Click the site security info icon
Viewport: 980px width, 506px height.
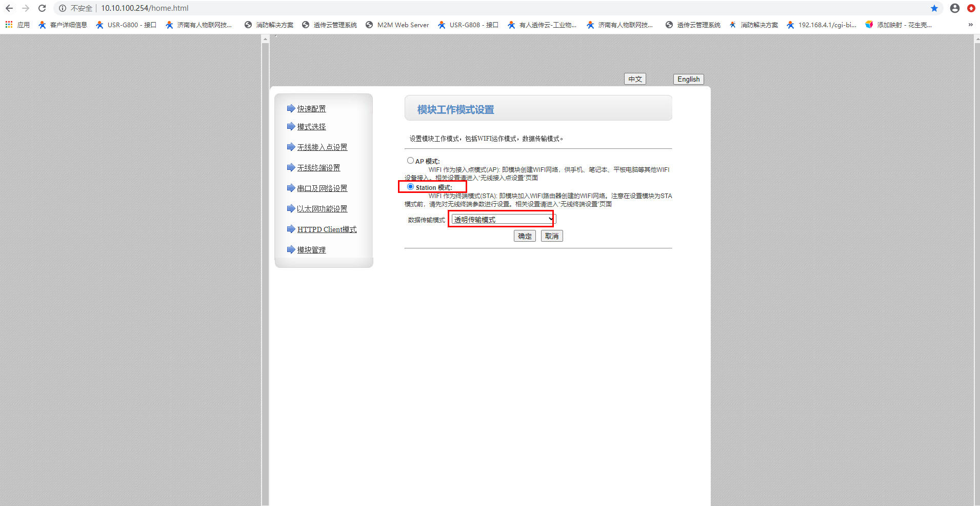[x=63, y=8]
